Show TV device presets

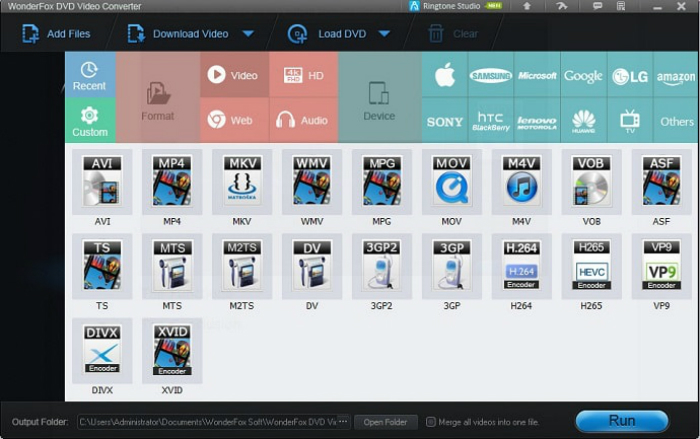pos(630,121)
